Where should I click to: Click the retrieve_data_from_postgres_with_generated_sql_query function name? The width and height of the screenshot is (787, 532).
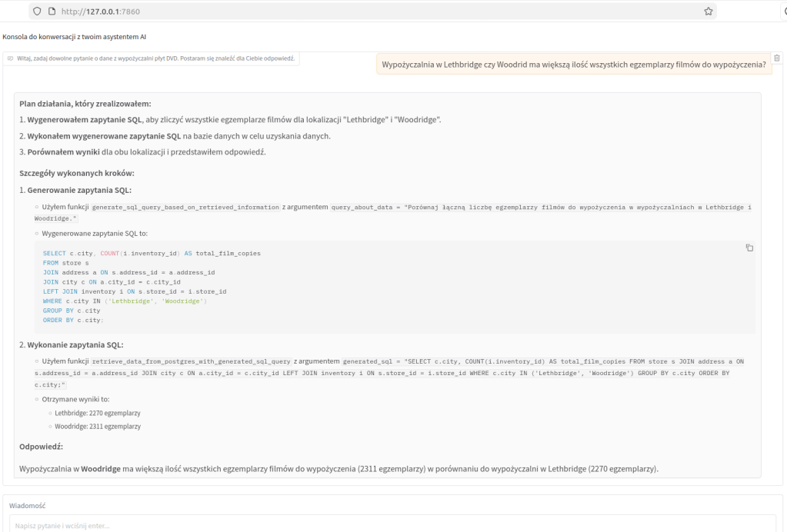[192, 361]
